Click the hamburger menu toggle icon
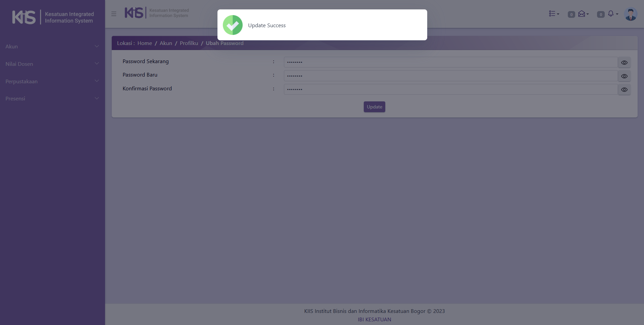The width and height of the screenshot is (644, 325). point(114,14)
